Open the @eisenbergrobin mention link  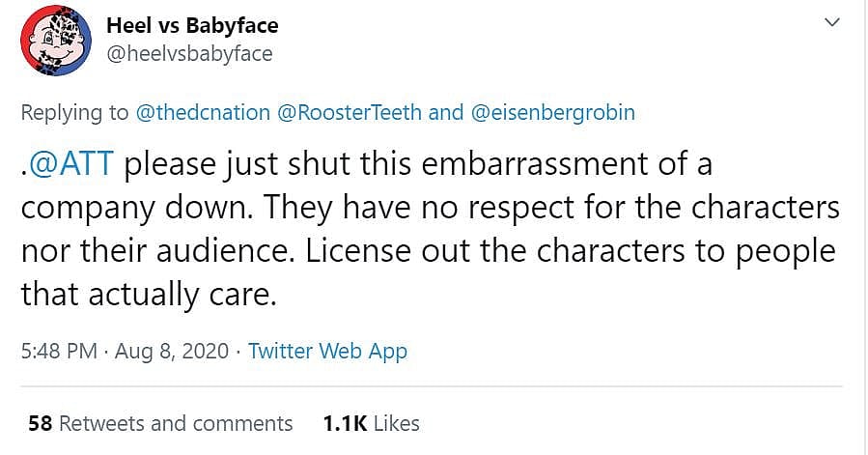[x=552, y=112]
